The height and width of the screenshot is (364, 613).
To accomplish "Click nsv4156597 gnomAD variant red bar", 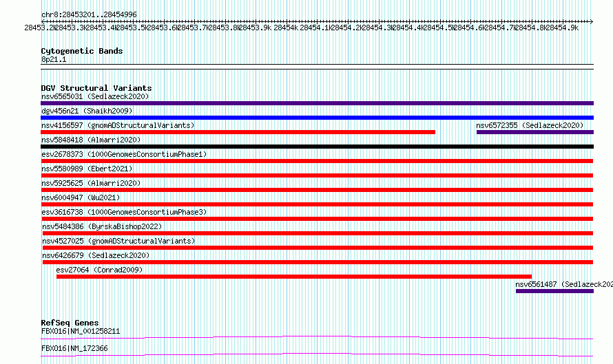I will click(x=238, y=132).
